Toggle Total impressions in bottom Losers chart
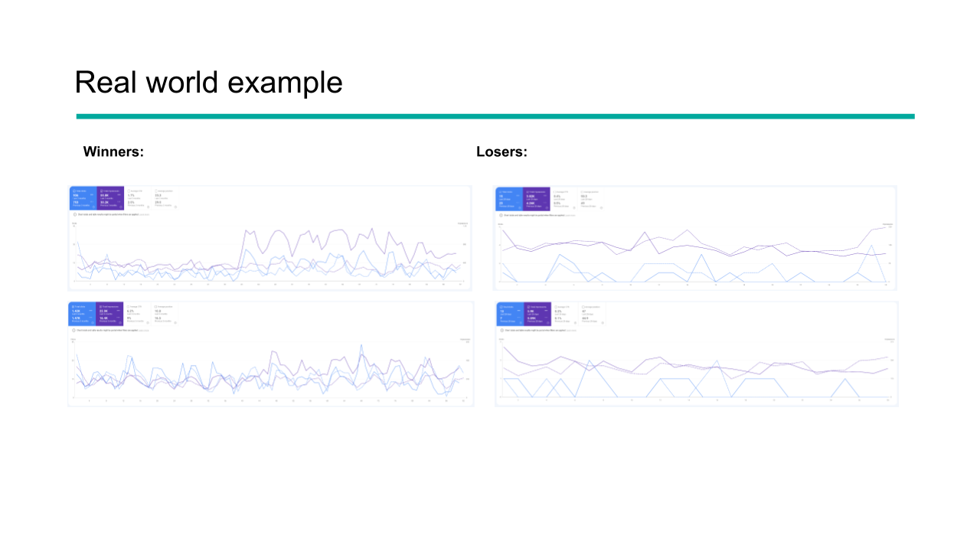 pos(527,307)
